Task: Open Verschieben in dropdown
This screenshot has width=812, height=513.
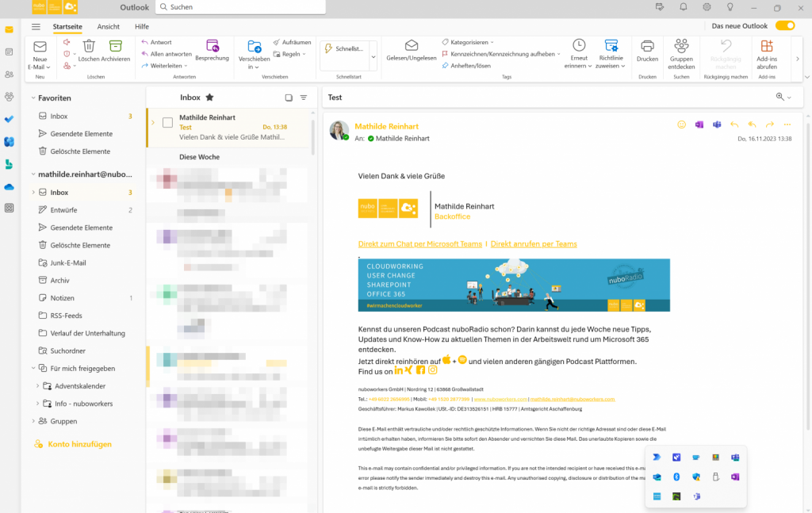Action: tap(257, 67)
